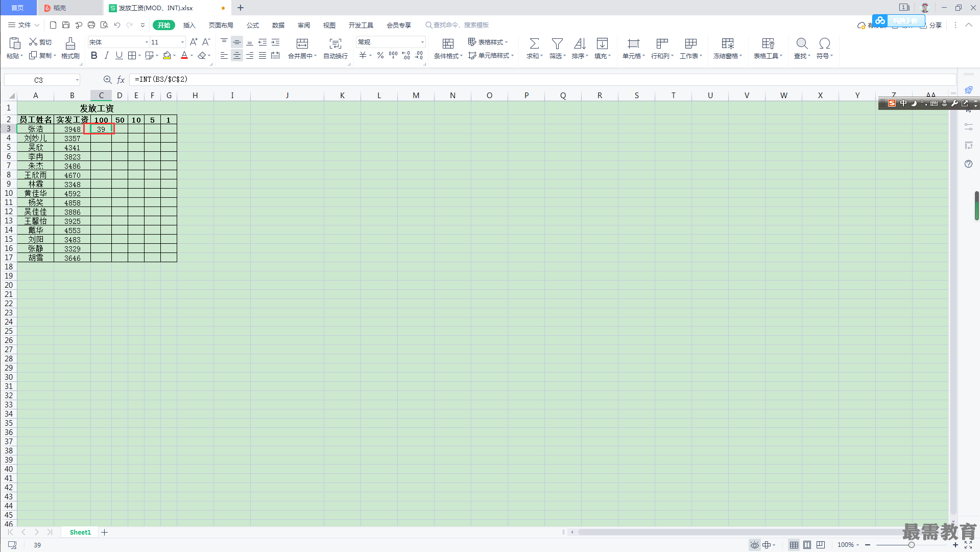Viewport: 980px width, 552px height.
Task: Click the fill (填充) icon
Action: (x=603, y=43)
